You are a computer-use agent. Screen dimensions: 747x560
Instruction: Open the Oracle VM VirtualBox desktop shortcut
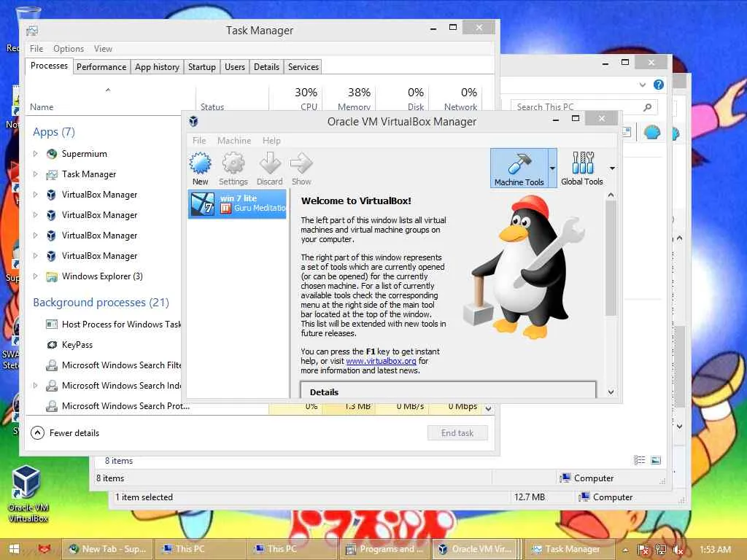[x=27, y=494]
